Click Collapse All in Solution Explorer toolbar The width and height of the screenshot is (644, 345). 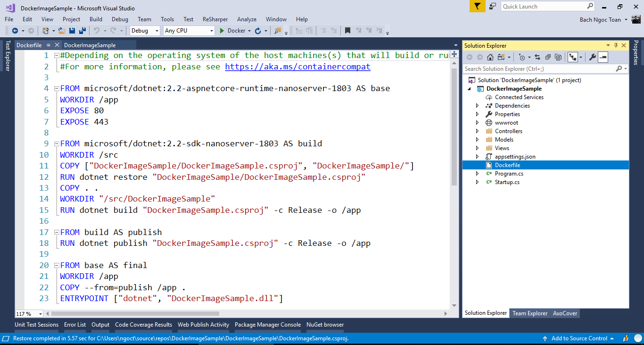point(548,57)
